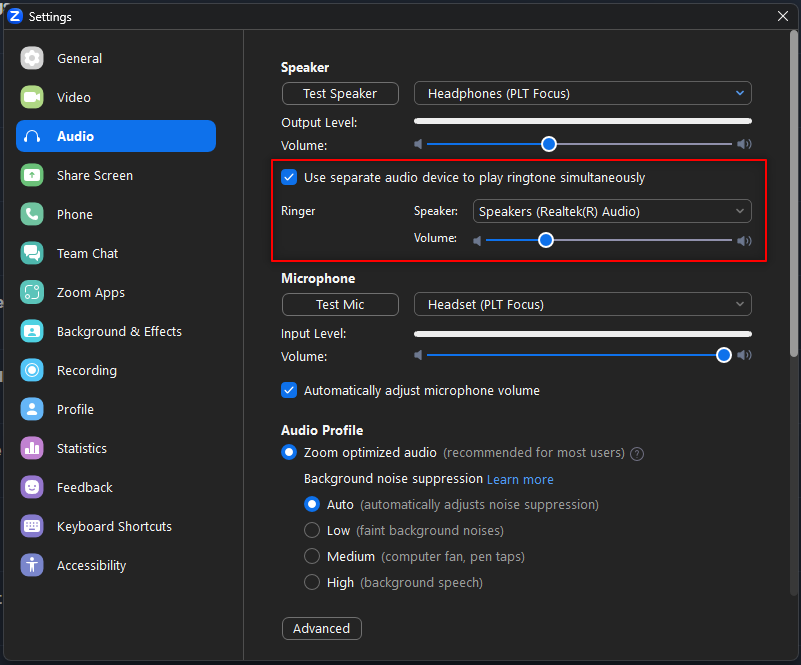Select Medium noise suppression
This screenshot has width=801, height=665.
click(x=312, y=556)
